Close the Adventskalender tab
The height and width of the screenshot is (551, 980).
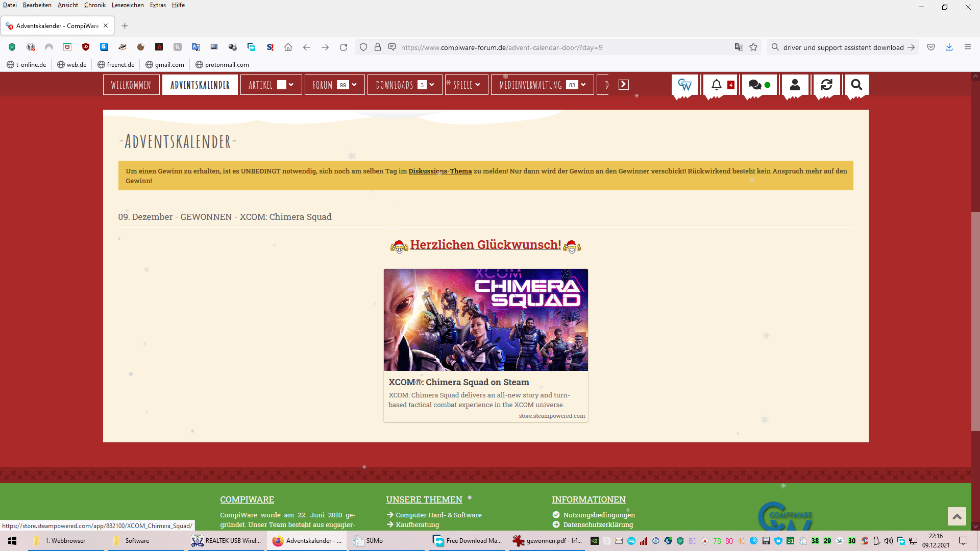(x=106, y=26)
